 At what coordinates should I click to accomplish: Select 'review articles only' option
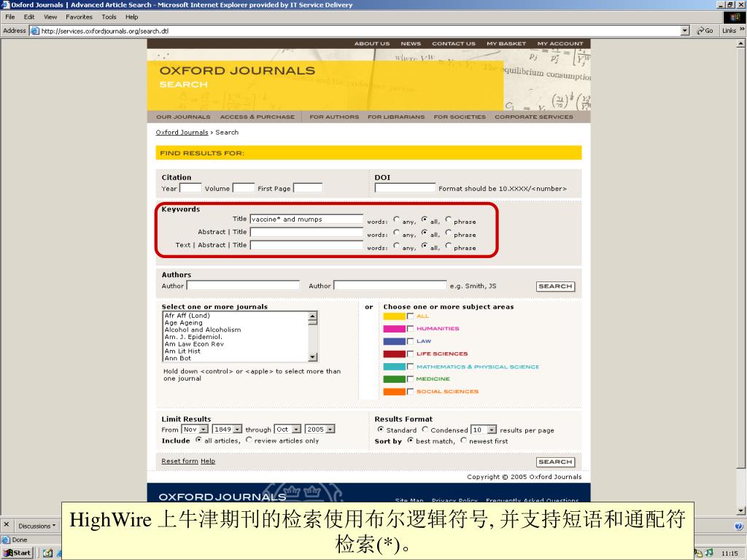click(249, 440)
